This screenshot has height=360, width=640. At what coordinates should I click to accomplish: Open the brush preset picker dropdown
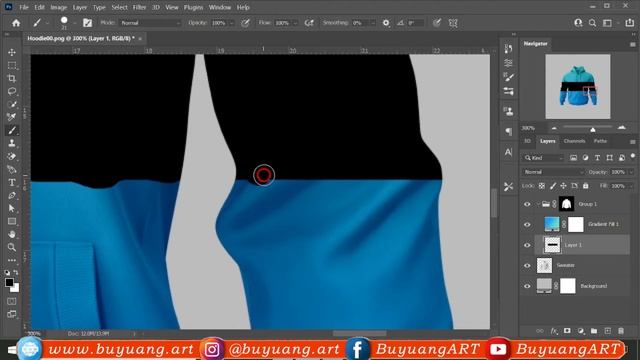(74, 23)
